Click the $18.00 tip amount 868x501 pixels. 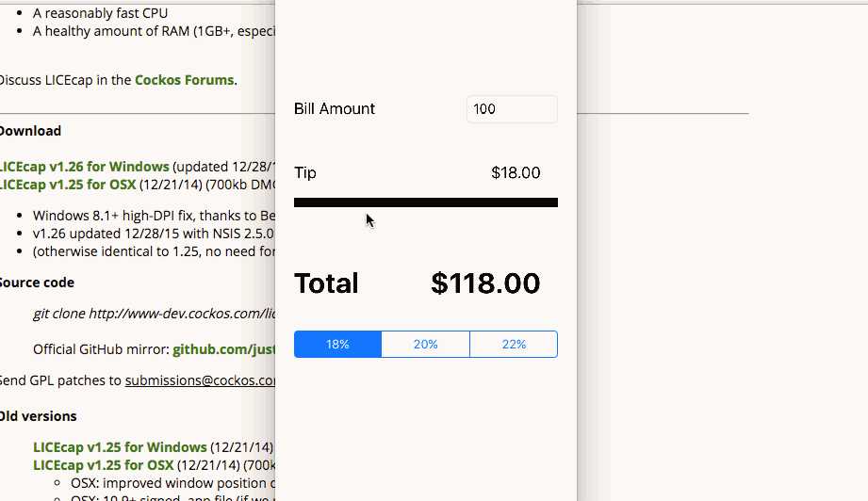(516, 173)
